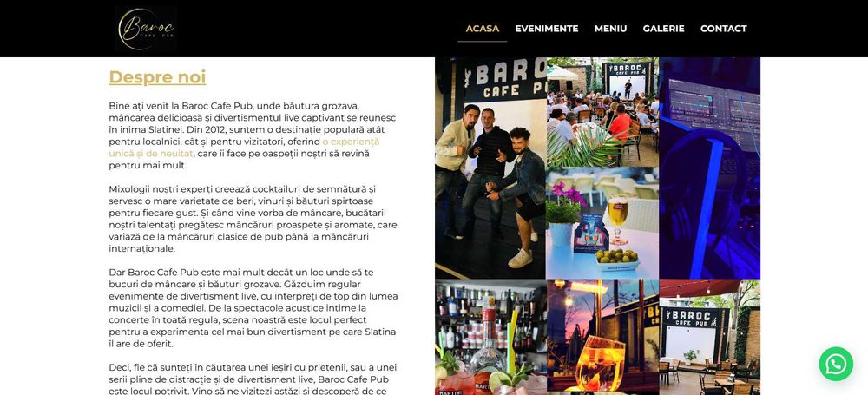Open the bar shelf with Martini bottle photo
Image resolution: width=868 pixels, height=395 pixels.
point(490,338)
